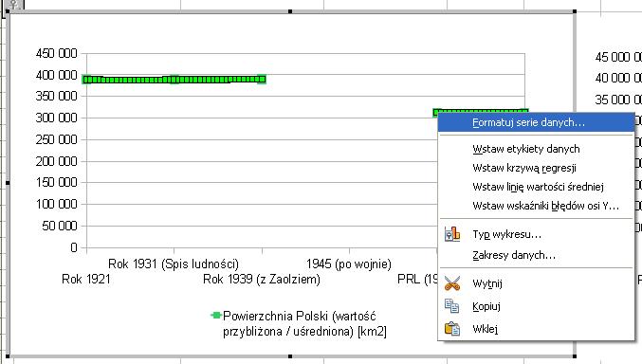Click the anchor icon above the chart corner

pyautogui.click(x=13, y=5)
